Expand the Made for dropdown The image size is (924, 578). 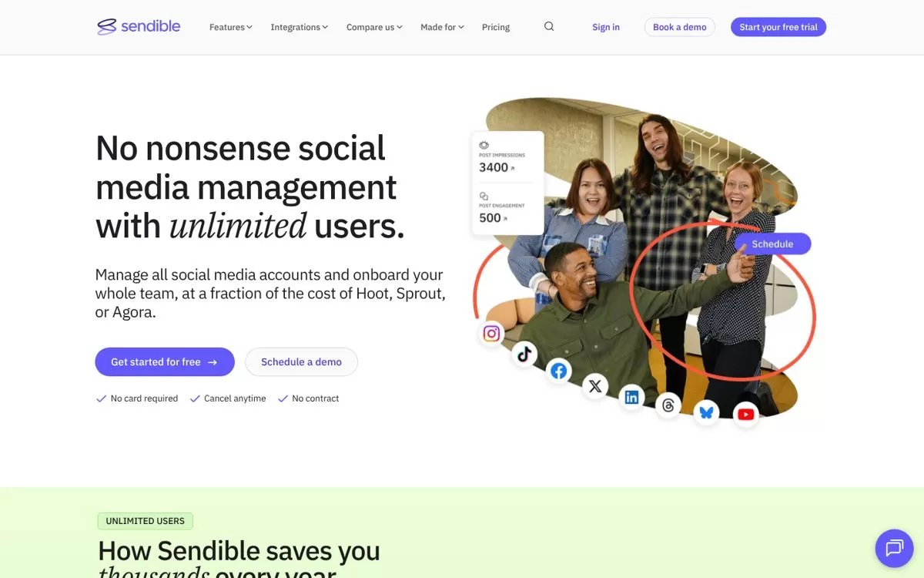pos(442,27)
